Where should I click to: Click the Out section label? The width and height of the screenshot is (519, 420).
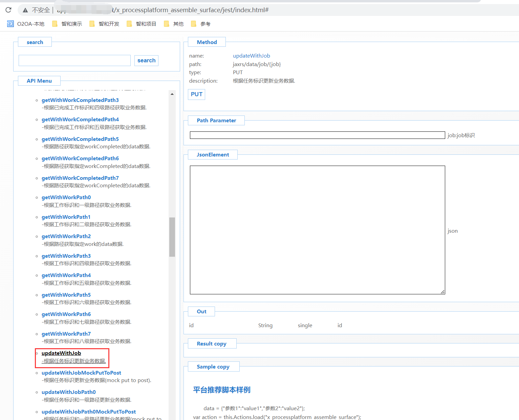pyautogui.click(x=201, y=311)
